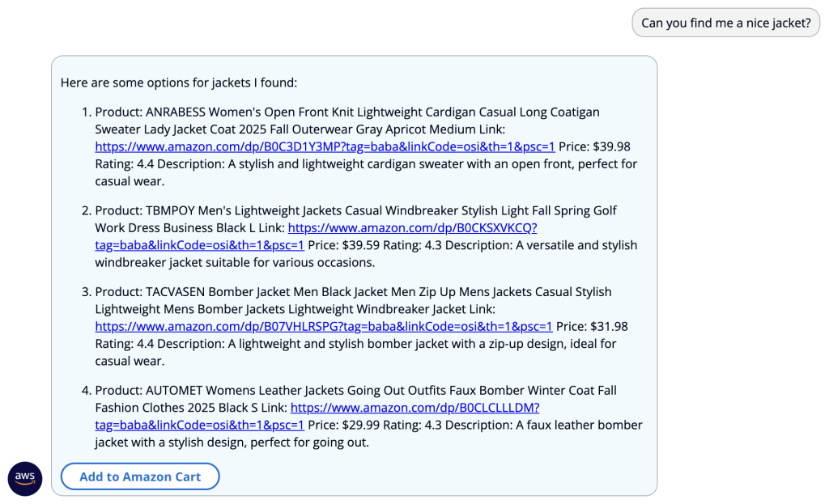This screenshot has height=504, width=829.
Task: Click the Add to Amazon Cart button
Action: coord(140,476)
